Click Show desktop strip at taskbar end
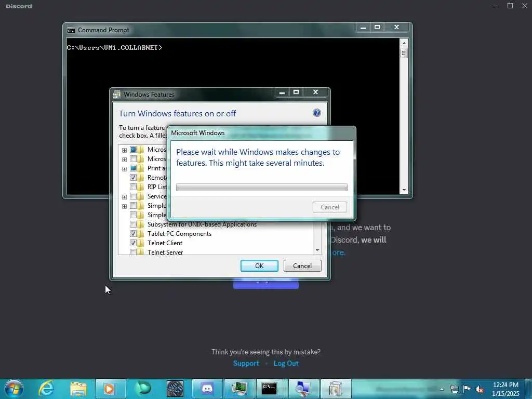The image size is (532, 399). [x=529, y=389]
